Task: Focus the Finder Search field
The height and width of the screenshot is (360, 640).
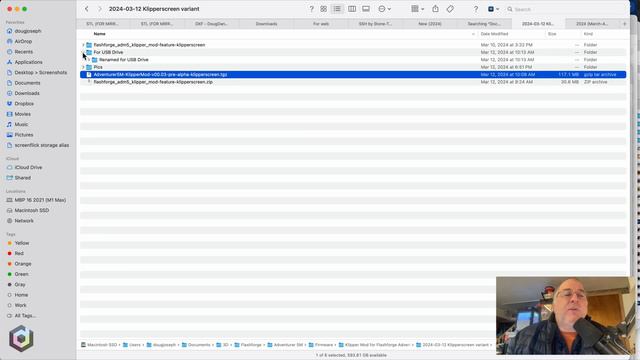Action: coord(565,9)
